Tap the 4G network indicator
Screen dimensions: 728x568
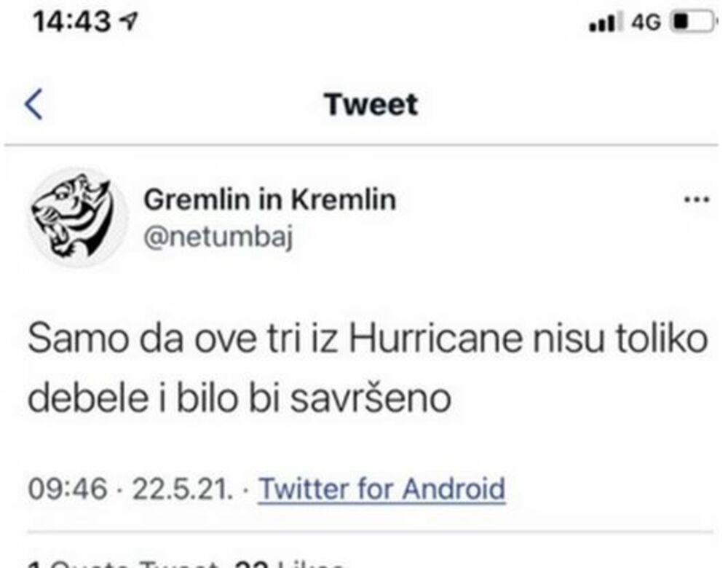pos(646,23)
